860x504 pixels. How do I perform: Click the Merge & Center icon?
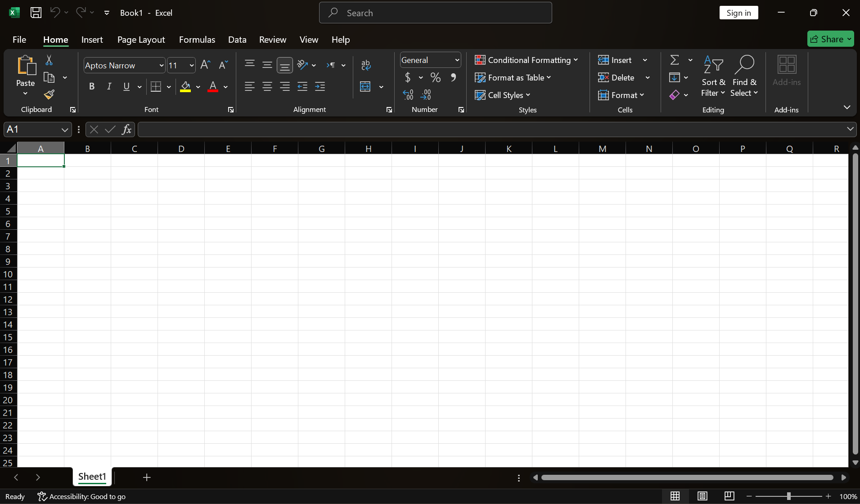pos(365,86)
